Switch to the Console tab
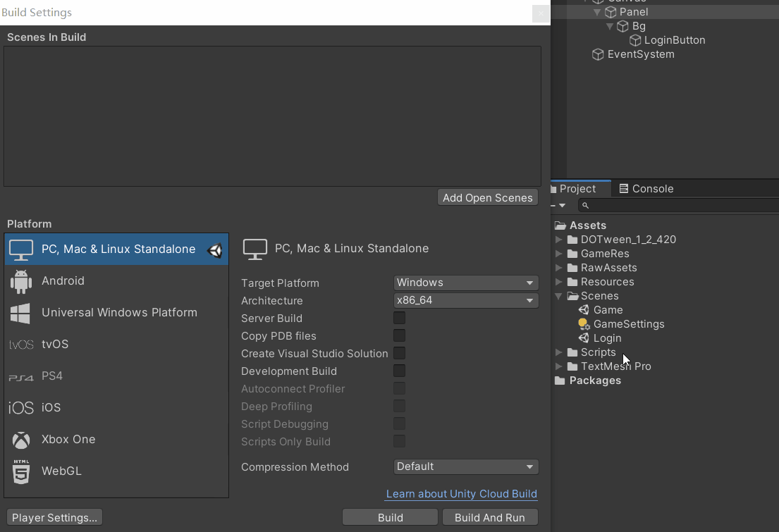779x532 pixels. tap(646, 189)
